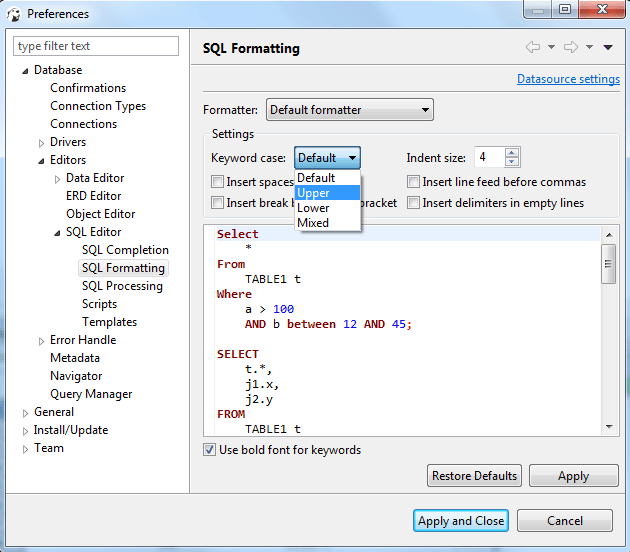Image resolution: width=630 pixels, height=552 pixels.
Task: Click the Preferences window title icon
Action: [13, 14]
